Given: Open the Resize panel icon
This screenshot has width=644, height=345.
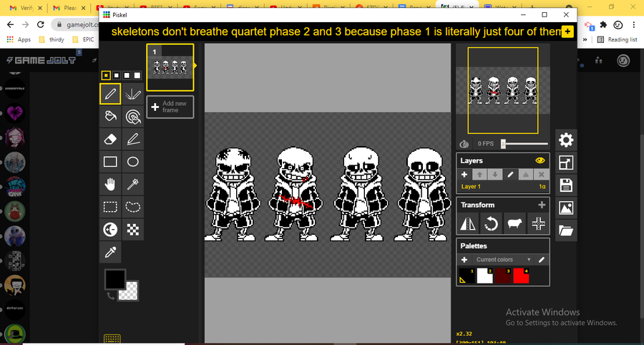Looking at the screenshot, I should tap(565, 163).
